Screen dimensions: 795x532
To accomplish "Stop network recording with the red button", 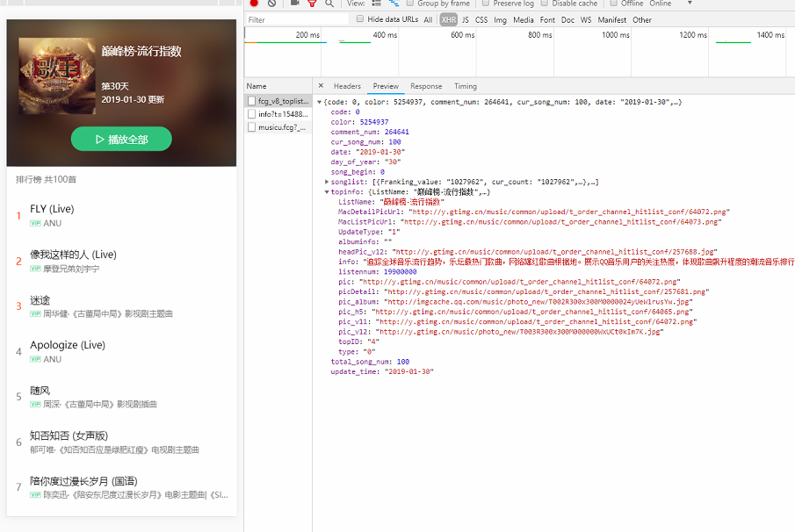I will pos(255,3).
